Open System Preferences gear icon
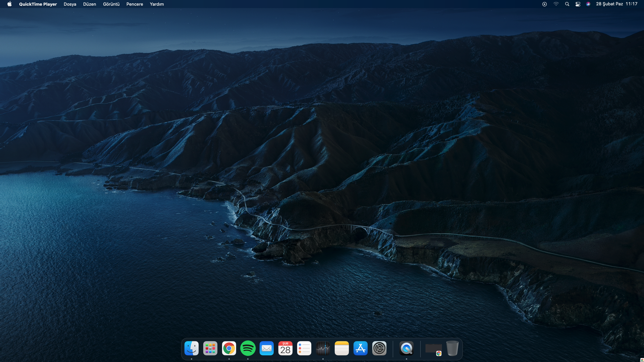The height and width of the screenshot is (362, 644). 379,349
